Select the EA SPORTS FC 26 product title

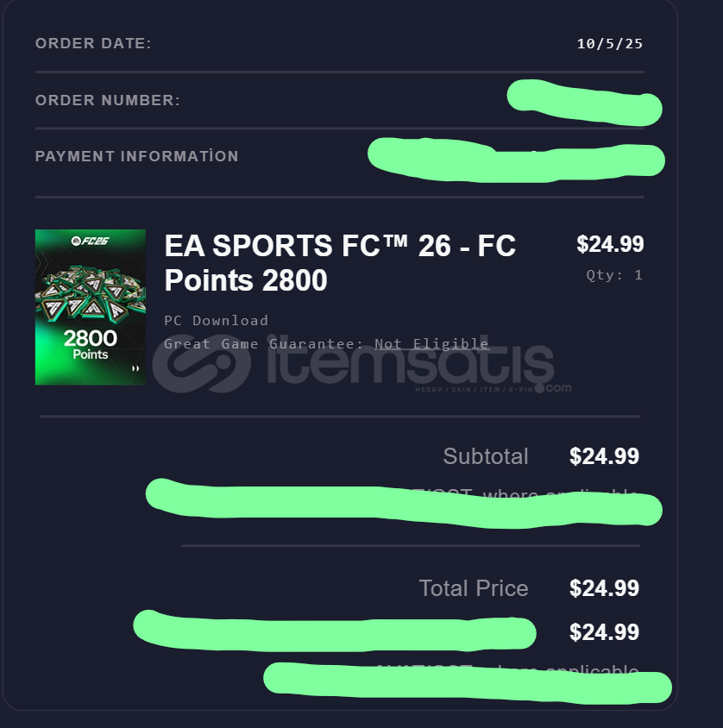click(x=340, y=263)
